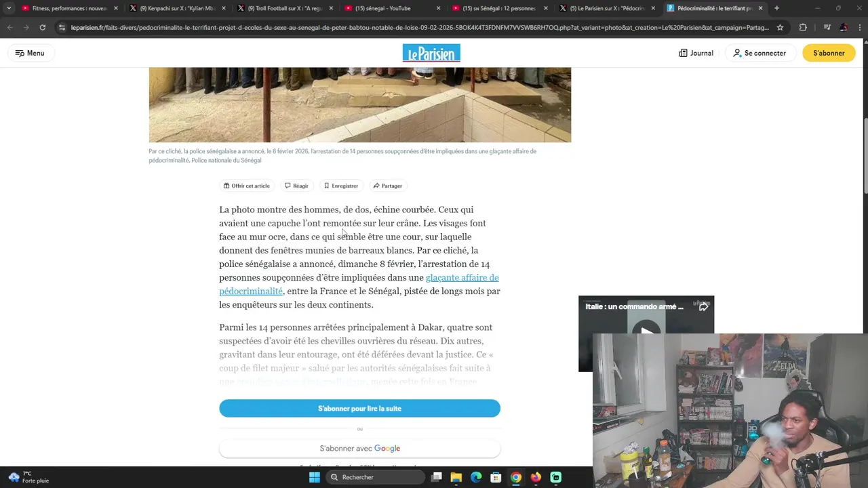Click the page vertical scrollbar
Viewport: 868px width, 488px height.
865,156
